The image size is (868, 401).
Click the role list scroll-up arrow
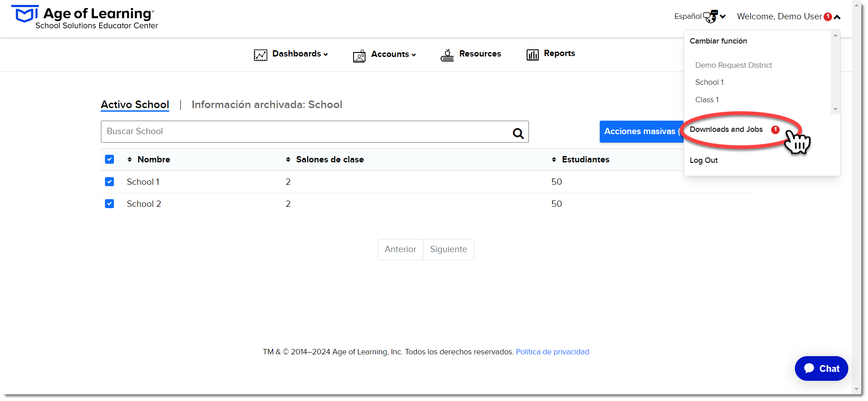click(835, 35)
